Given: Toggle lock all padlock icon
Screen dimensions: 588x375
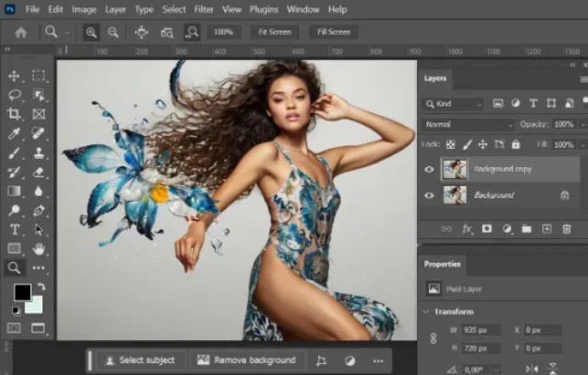Looking at the screenshot, I should 516,144.
